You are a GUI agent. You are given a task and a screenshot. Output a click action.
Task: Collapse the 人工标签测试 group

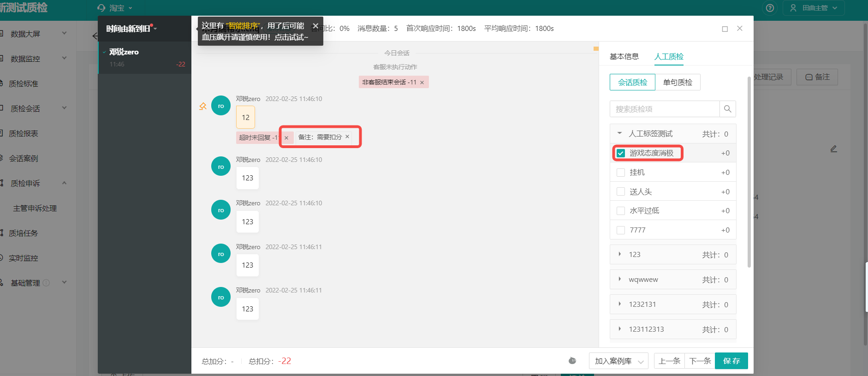619,133
